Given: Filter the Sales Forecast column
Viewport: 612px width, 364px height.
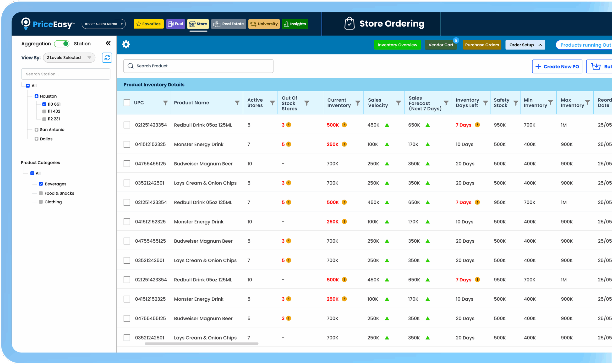Looking at the screenshot, I should click(446, 103).
